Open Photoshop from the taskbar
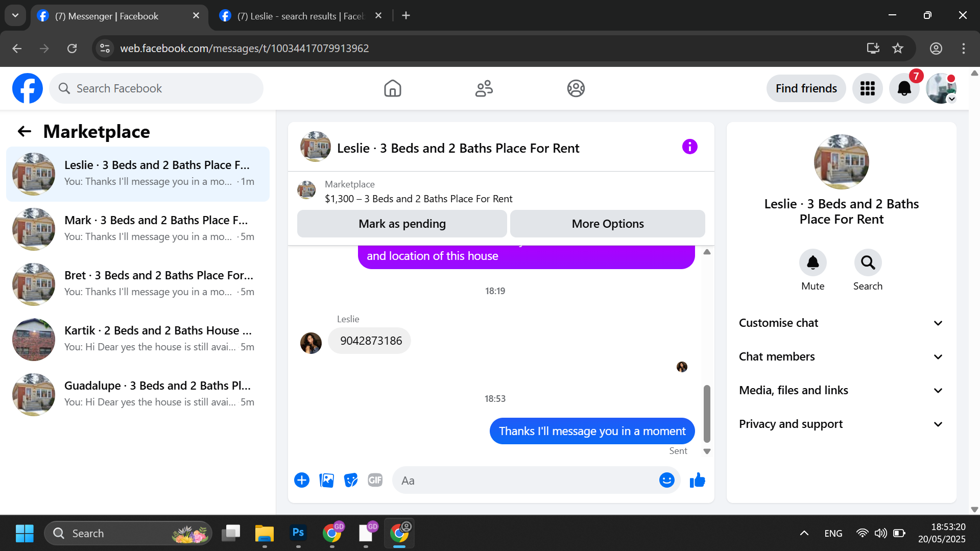 (298, 533)
